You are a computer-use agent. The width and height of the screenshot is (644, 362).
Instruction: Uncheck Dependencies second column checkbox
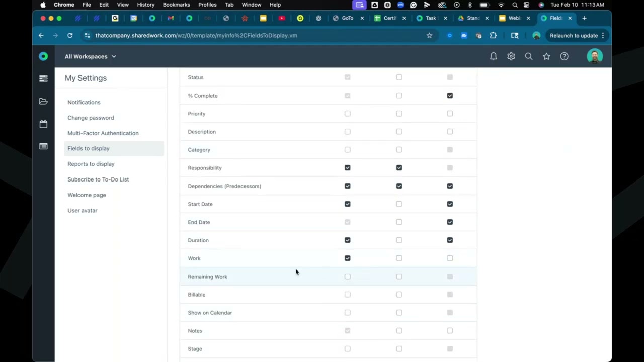(x=399, y=186)
